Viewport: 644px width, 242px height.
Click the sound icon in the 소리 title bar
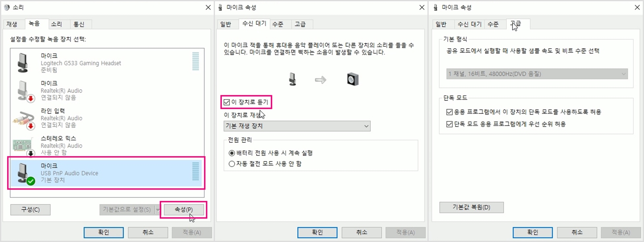(x=7, y=7)
